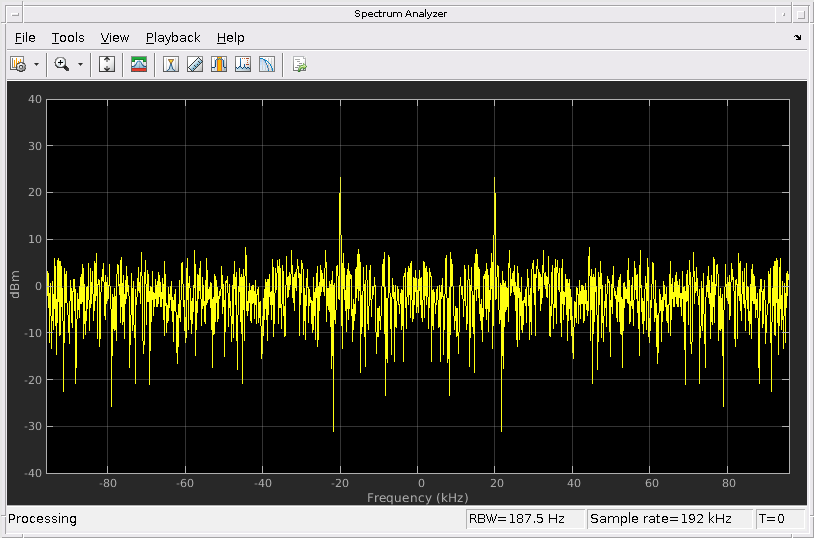Toggle the Distortion Measurements button
The width and height of the screenshot is (814, 538).
[243, 64]
